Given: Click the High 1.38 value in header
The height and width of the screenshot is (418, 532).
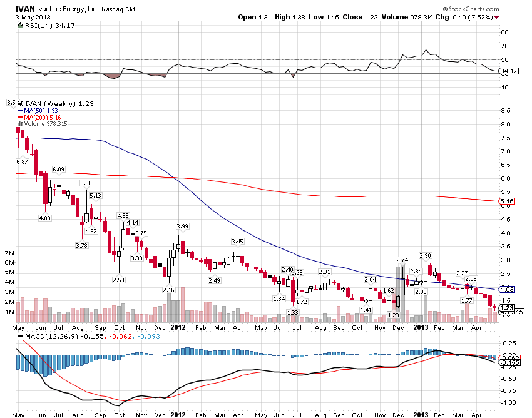Looking at the screenshot, I should [289, 18].
